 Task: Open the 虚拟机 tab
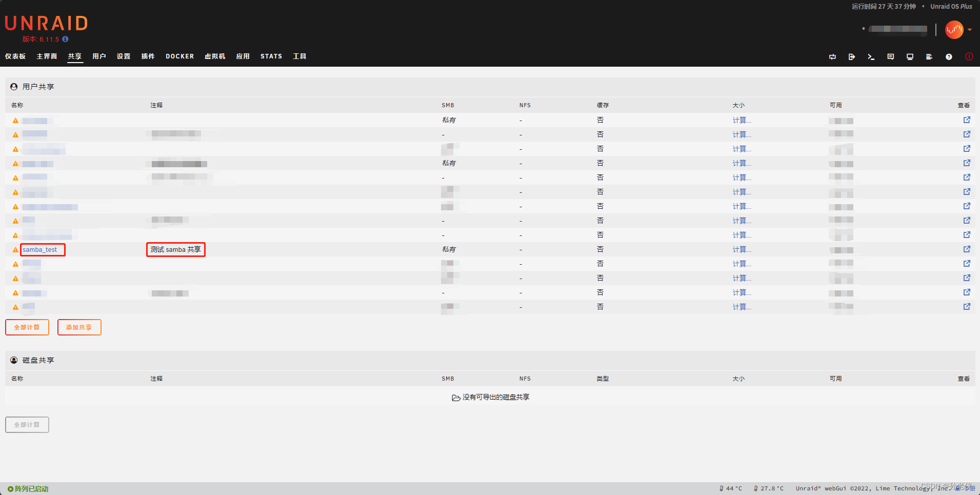[x=214, y=56]
